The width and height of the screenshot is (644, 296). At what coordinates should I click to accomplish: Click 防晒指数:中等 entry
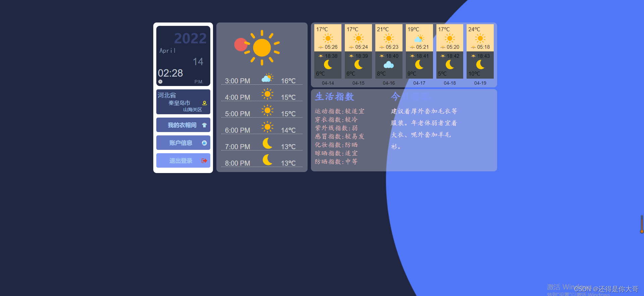[x=336, y=162]
